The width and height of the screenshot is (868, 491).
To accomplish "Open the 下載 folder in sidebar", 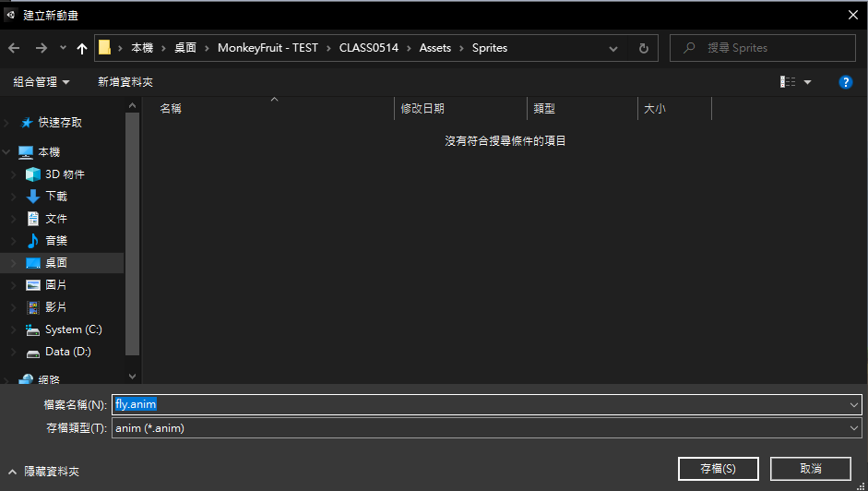I will tap(56, 197).
